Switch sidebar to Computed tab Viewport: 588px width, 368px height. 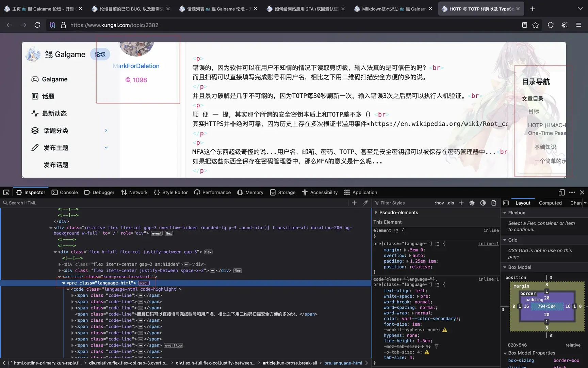[550, 203]
